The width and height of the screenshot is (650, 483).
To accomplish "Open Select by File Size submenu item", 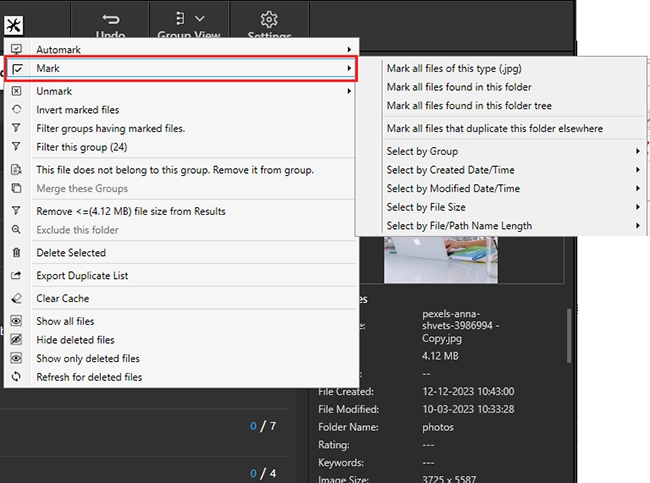I will tap(501, 207).
